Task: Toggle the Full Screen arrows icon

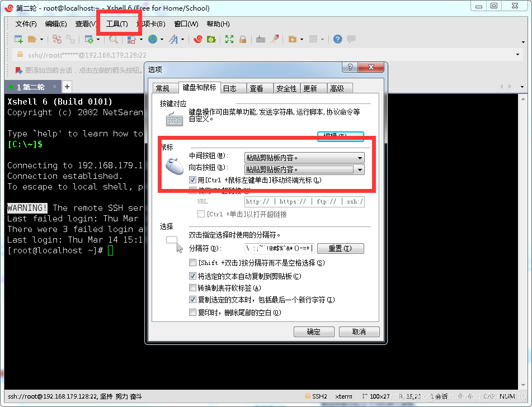Action: click(x=229, y=39)
